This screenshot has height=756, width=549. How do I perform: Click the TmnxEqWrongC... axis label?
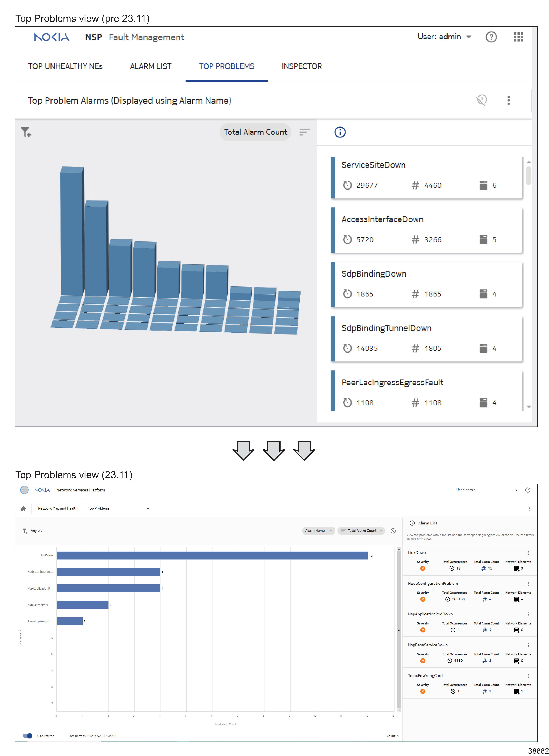(x=40, y=621)
